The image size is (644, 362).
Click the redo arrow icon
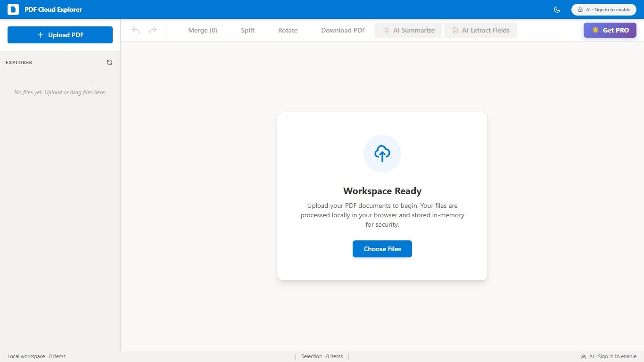click(x=153, y=30)
